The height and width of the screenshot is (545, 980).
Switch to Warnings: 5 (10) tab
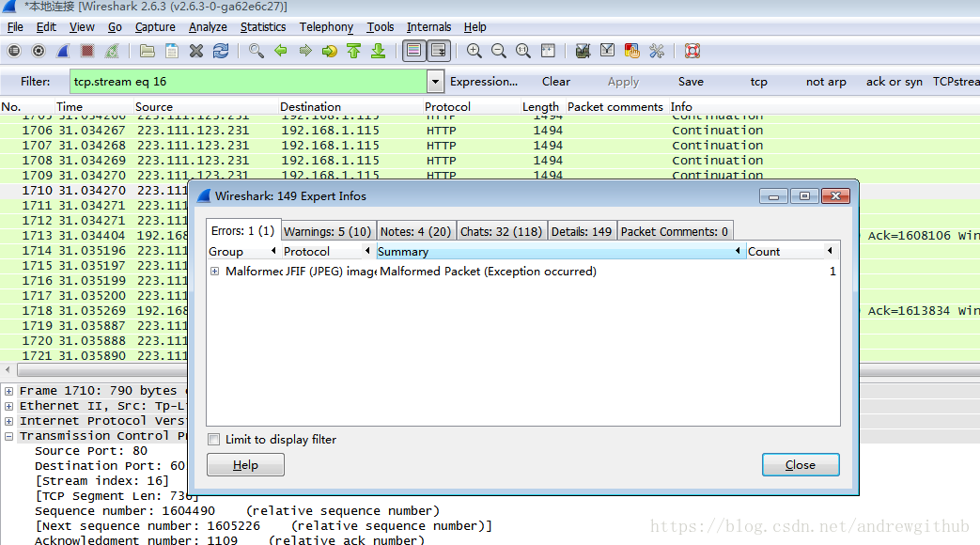pos(328,232)
